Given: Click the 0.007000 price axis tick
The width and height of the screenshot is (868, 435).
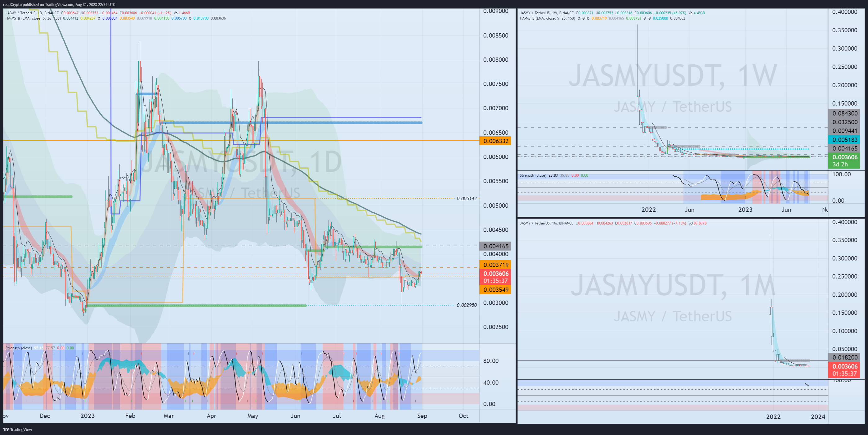Looking at the screenshot, I should point(496,108).
